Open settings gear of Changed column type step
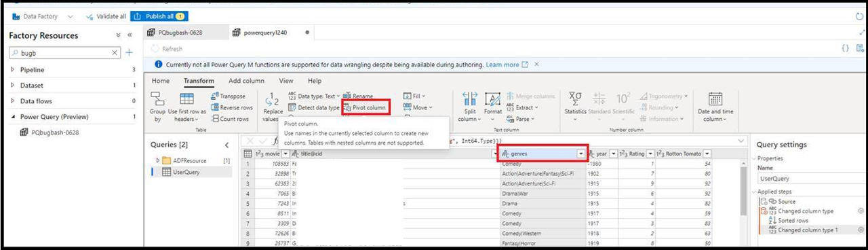868x250 pixels. (861, 211)
